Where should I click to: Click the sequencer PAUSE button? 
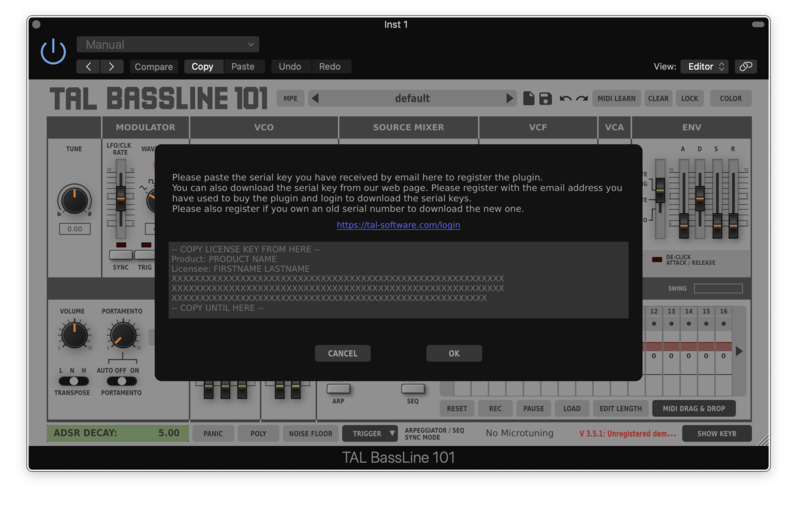534,408
